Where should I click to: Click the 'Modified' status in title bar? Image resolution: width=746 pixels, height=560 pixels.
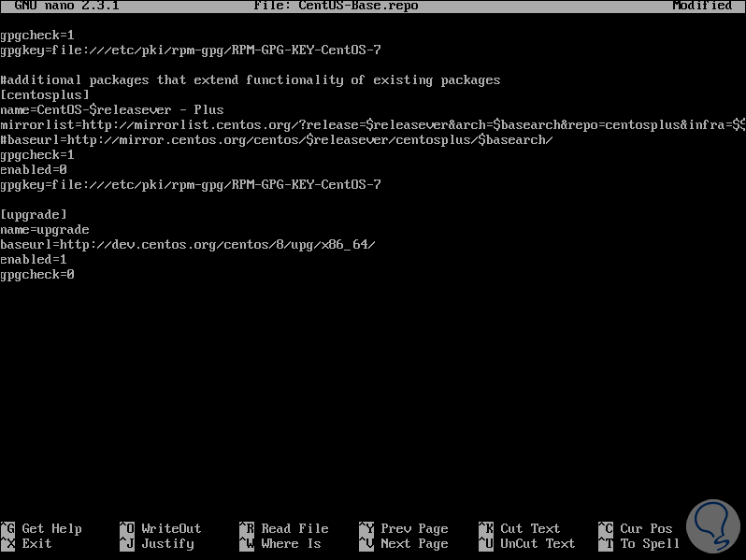click(x=702, y=6)
